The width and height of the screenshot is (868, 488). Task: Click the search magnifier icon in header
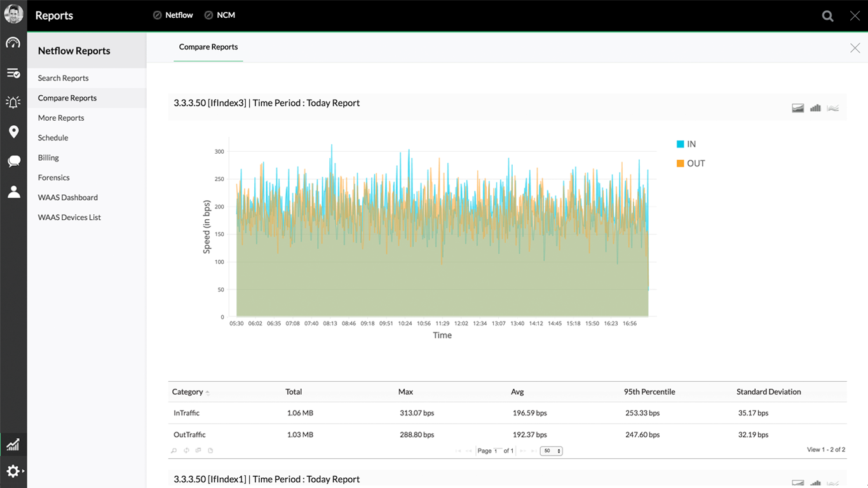[827, 16]
